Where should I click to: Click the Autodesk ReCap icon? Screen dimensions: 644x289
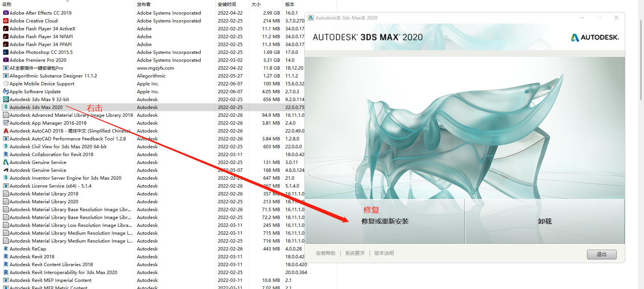(6, 249)
